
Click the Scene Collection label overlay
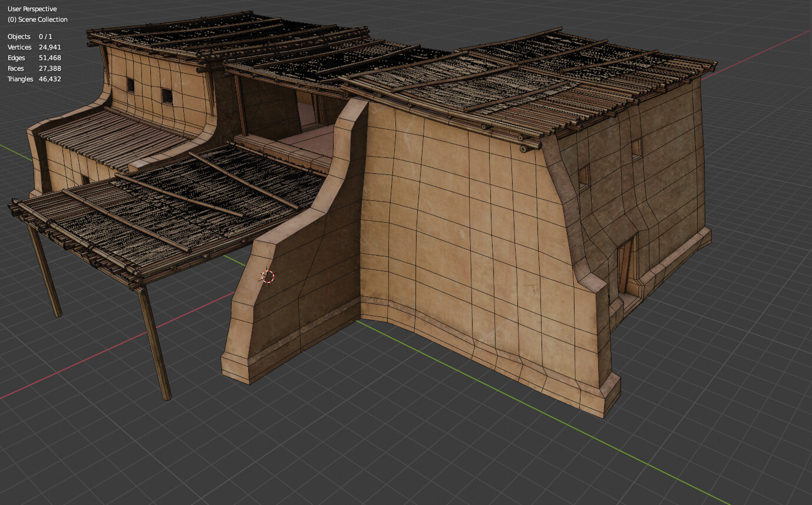pos(37,19)
